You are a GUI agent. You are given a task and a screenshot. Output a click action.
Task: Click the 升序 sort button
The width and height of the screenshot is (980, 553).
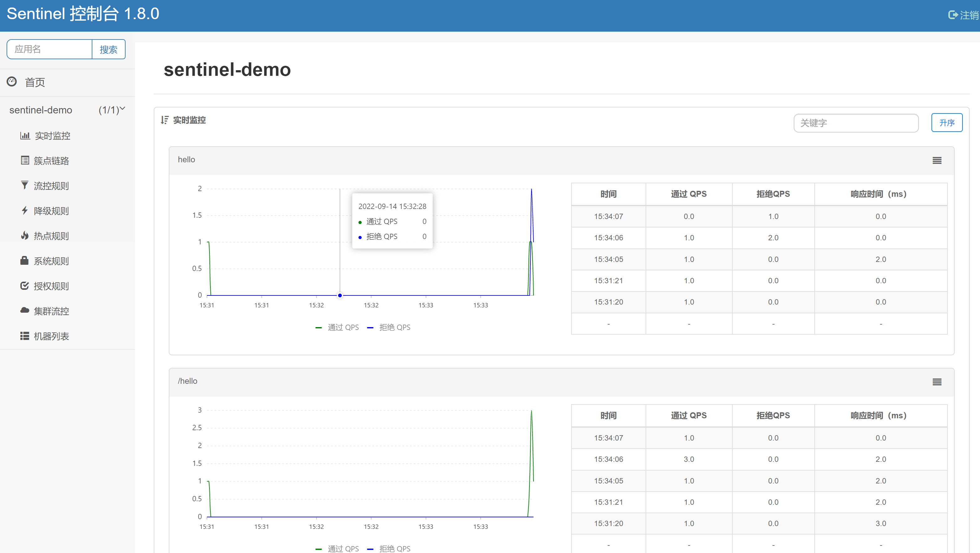[946, 123]
